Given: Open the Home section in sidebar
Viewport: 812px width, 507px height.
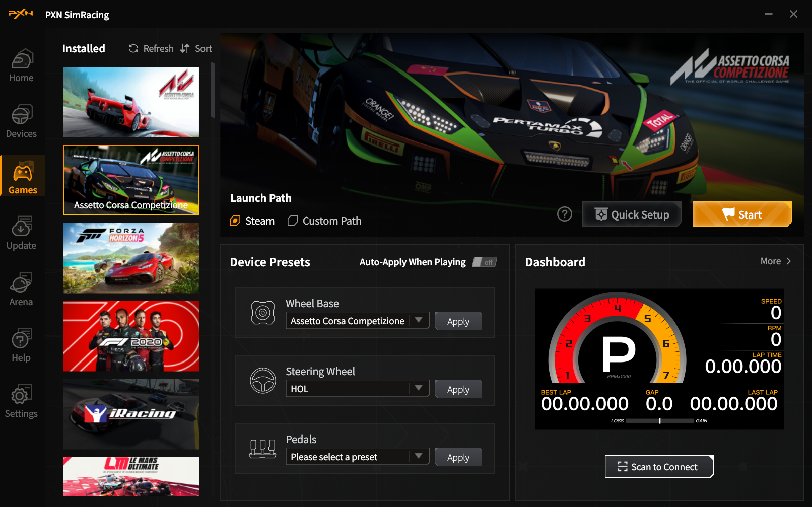Looking at the screenshot, I should point(21,66).
